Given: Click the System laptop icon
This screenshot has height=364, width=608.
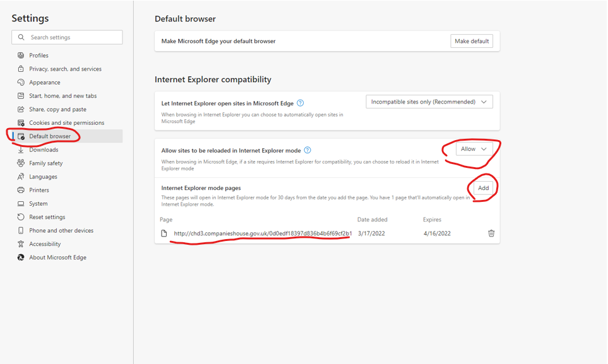Looking at the screenshot, I should 21,204.
